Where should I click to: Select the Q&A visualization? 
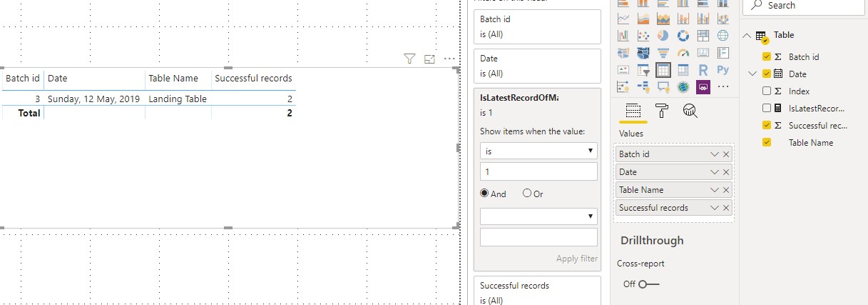pos(663,86)
